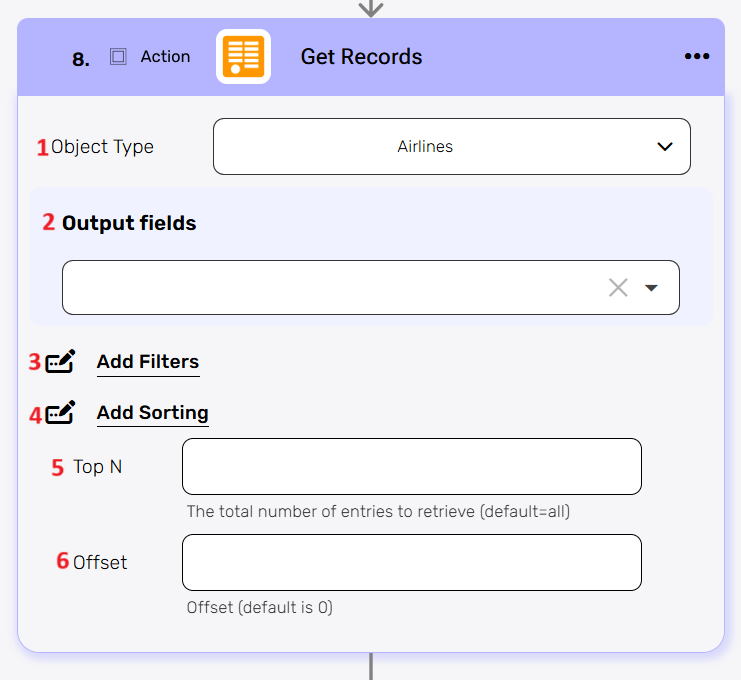Screen dimensions: 741x680
Task: Select the Get Records step title
Action: [x=361, y=57]
